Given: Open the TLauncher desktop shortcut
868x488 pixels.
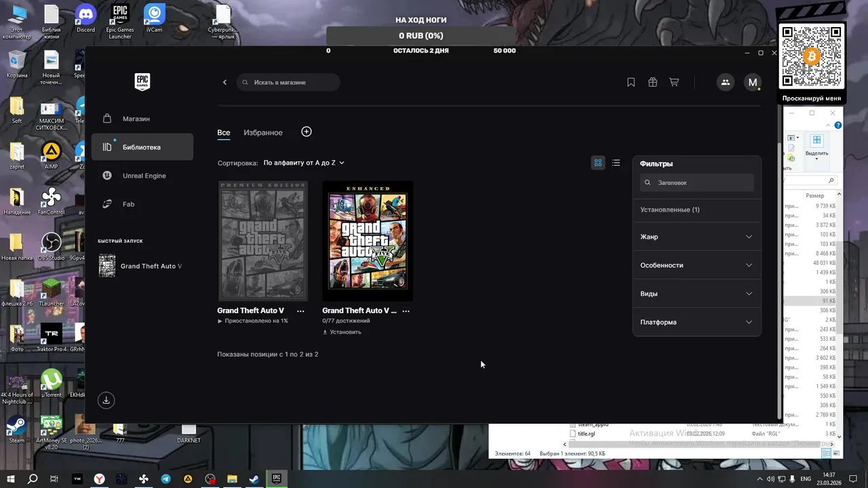Looking at the screenshot, I should pos(51,291).
